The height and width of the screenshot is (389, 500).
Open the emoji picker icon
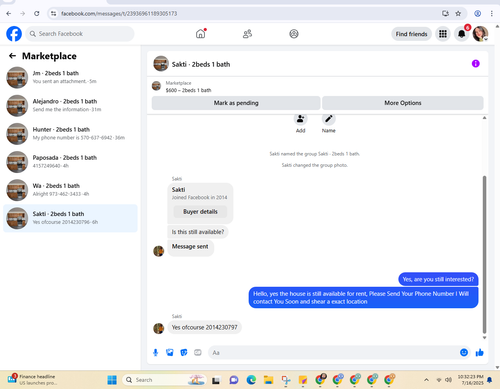point(464,352)
